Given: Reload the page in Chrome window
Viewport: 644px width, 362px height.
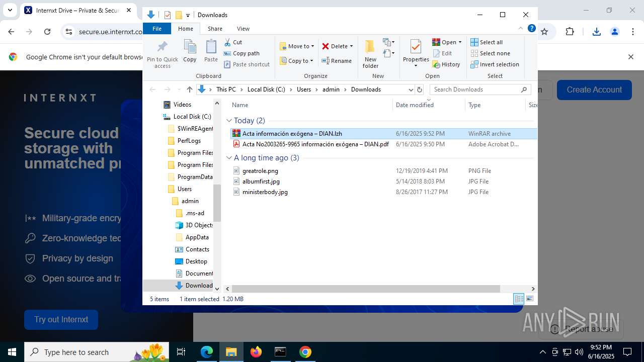Looking at the screenshot, I should coord(47,32).
